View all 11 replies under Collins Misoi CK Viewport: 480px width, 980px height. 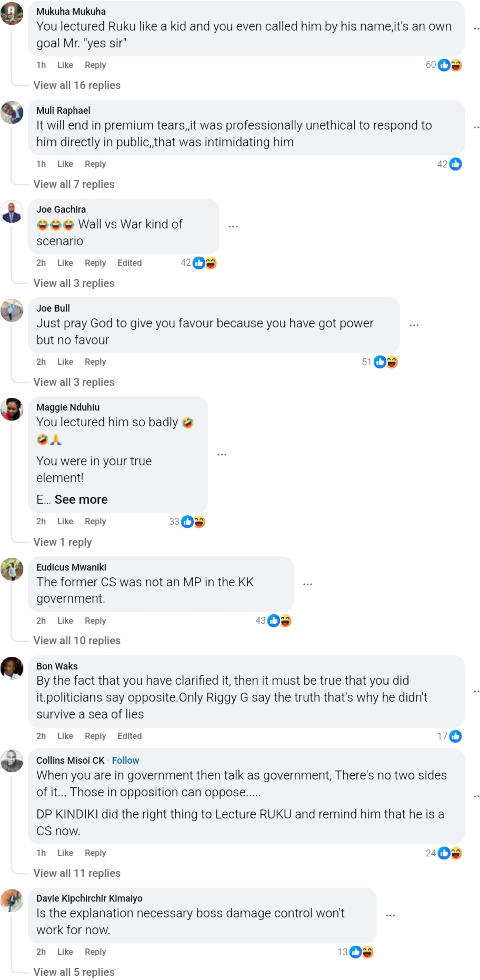coord(77,873)
